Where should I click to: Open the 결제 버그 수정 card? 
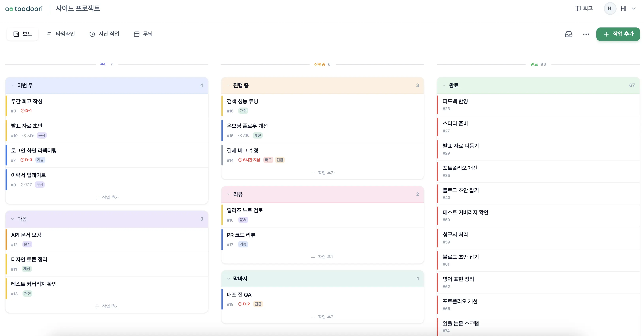[323, 155]
